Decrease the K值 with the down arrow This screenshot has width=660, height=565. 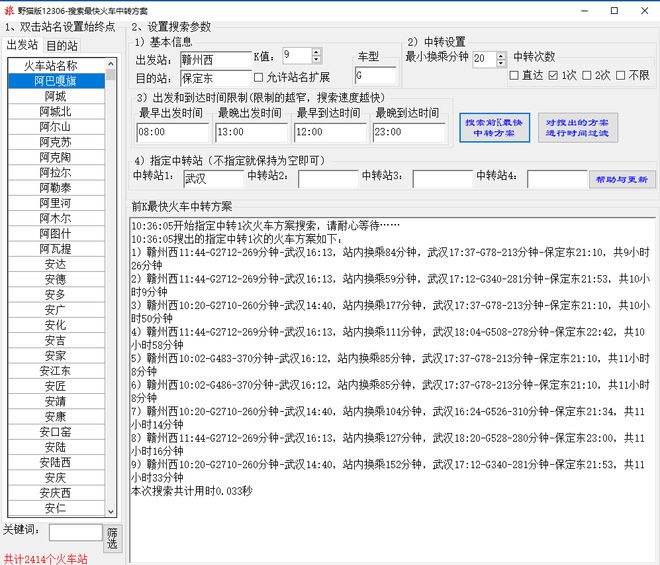316,59
